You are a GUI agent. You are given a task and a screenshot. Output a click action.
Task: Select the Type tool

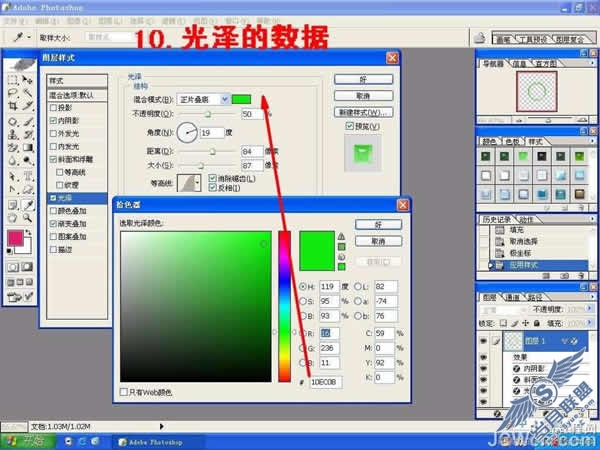(x=27, y=176)
